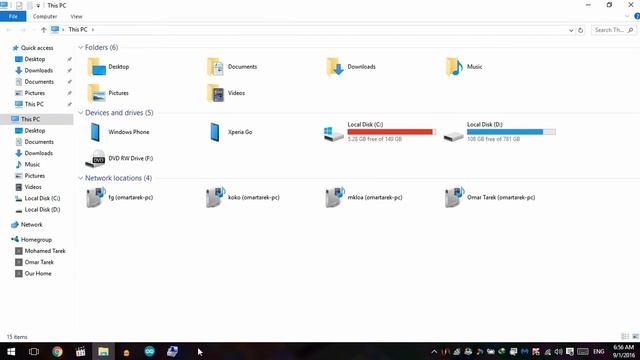Open Videos in navigation pane
The image size is (640, 360).
point(28,187)
